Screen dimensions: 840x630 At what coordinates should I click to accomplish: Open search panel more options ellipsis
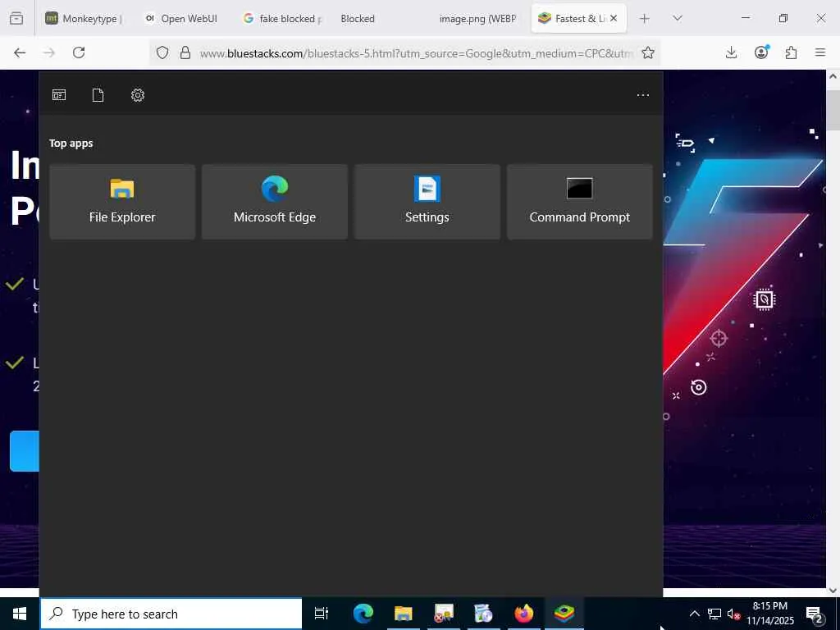click(x=643, y=95)
